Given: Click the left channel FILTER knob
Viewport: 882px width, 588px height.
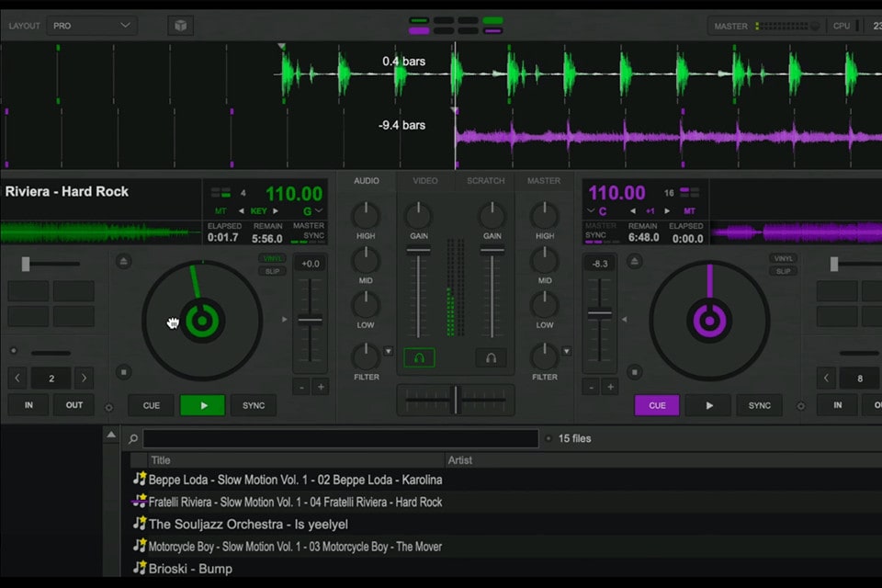Looking at the screenshot, I should [366, 356].
